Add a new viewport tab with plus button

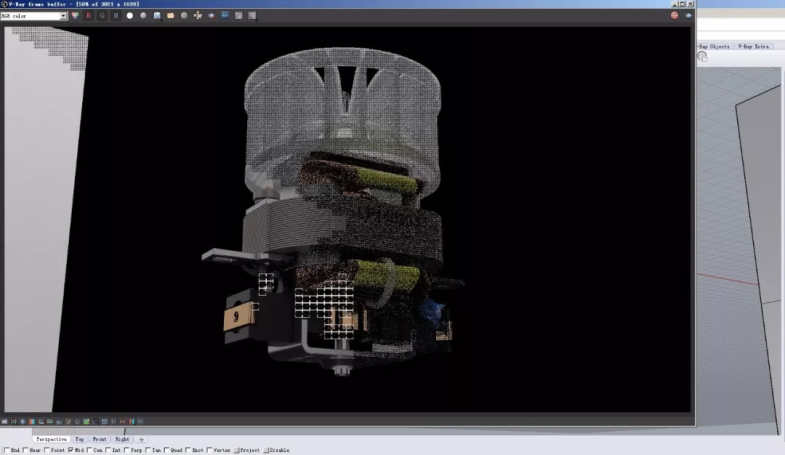pos(141,439)
